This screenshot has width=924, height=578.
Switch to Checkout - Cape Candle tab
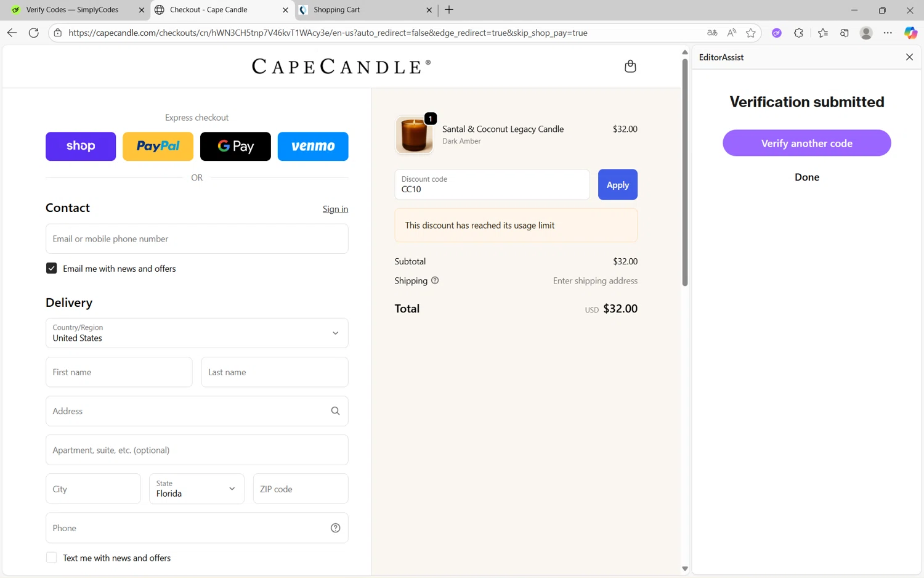[222, 10]
